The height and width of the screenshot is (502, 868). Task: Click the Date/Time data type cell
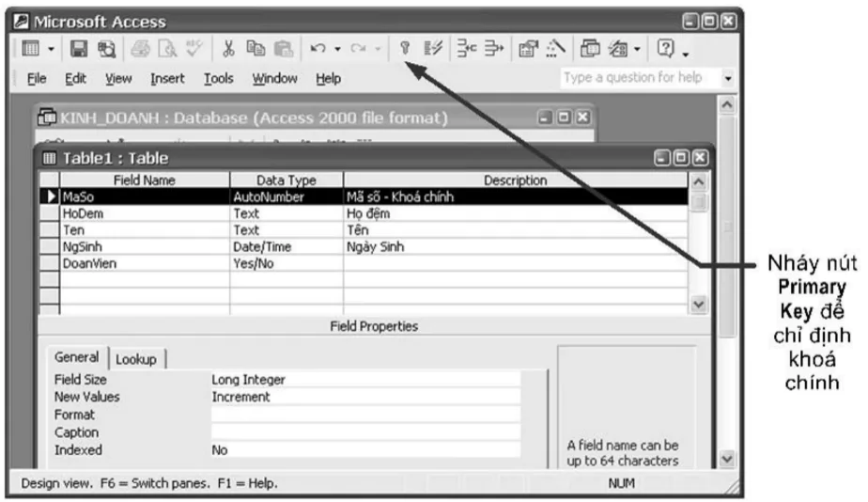(x=287, y=246)
